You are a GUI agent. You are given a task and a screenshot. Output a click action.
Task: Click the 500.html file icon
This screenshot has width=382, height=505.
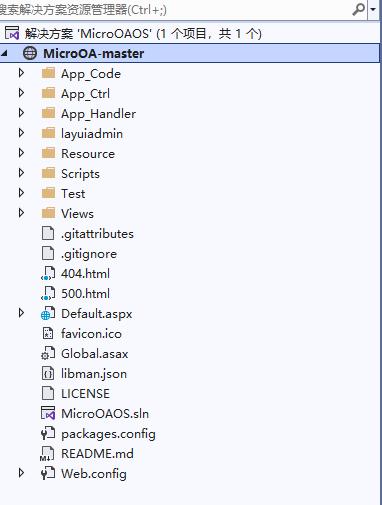(x=48, y=293)
